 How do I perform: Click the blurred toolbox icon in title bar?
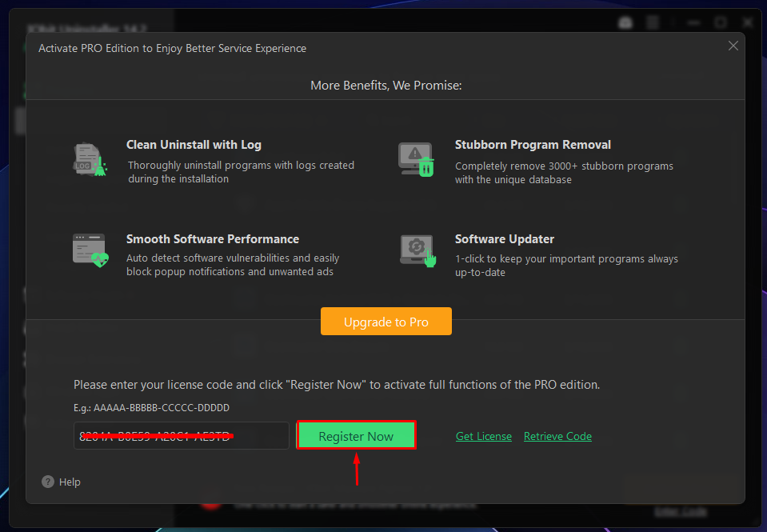tap(625, 22)
